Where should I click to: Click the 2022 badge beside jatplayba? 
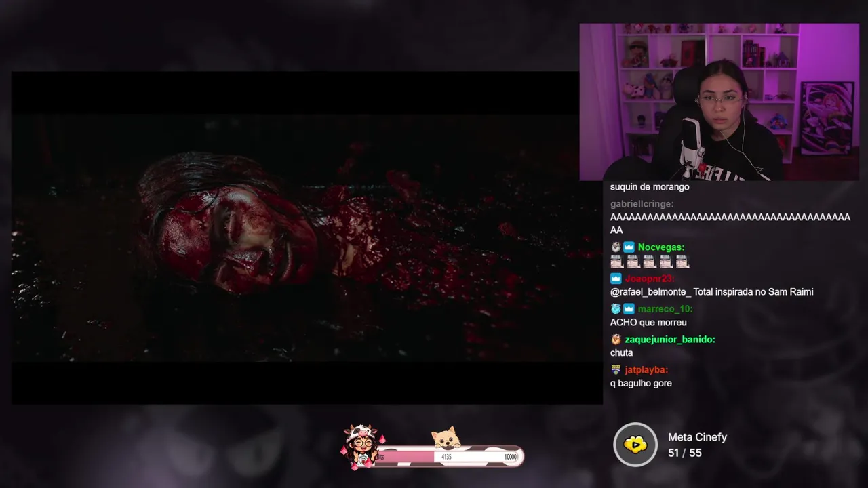pos(616,370)
